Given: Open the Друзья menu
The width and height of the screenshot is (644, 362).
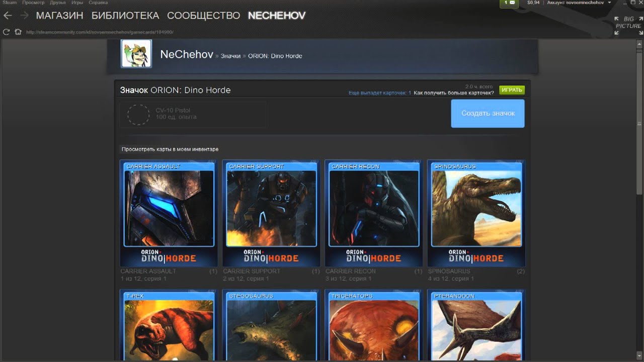Looking at the screenshot, I should (58, 3).
